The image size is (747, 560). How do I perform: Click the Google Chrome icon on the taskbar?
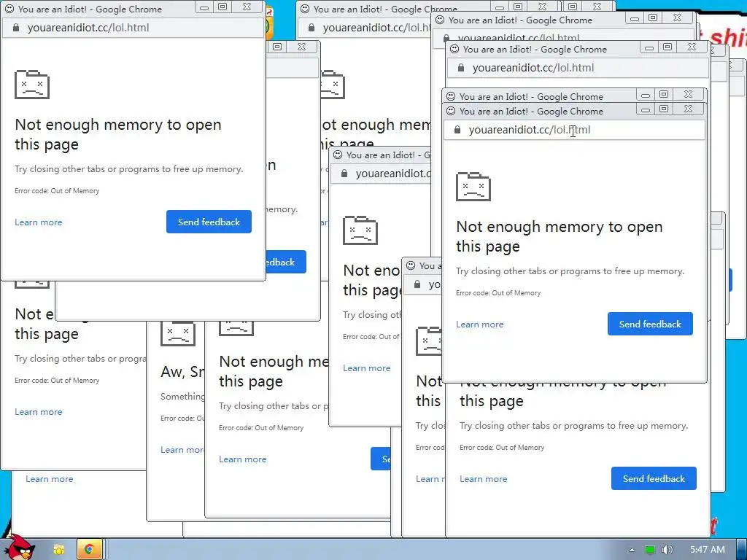pos(89,550)
